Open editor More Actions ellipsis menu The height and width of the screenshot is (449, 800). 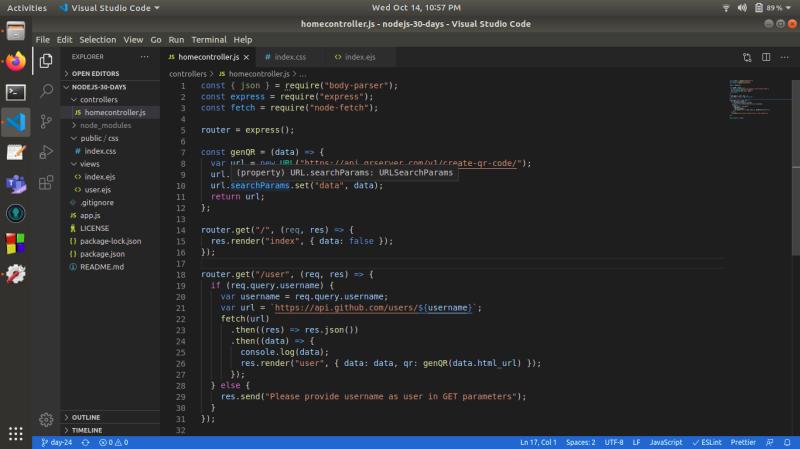coord(787,58)
